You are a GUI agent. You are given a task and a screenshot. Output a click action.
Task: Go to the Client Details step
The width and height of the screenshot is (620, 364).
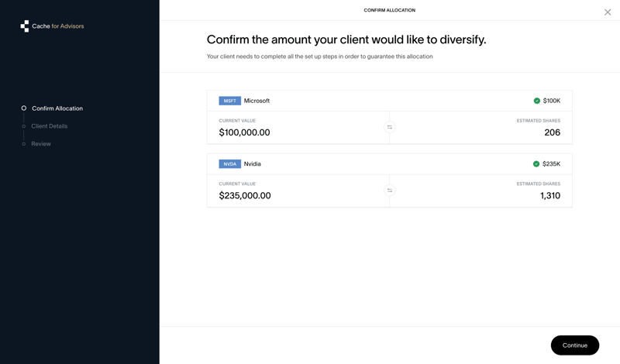(50, 126)
